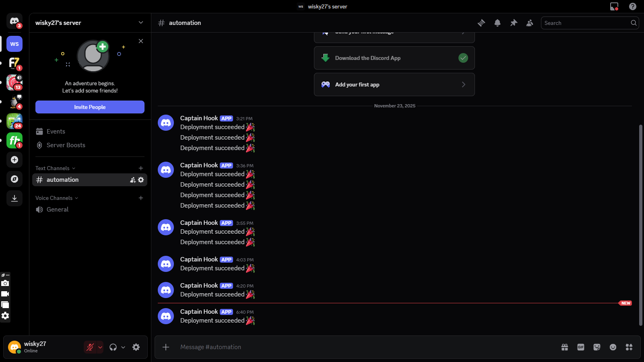Click the Message #automation input field
The width and height of the screenshot is (644, 362).
coord(362,347)
